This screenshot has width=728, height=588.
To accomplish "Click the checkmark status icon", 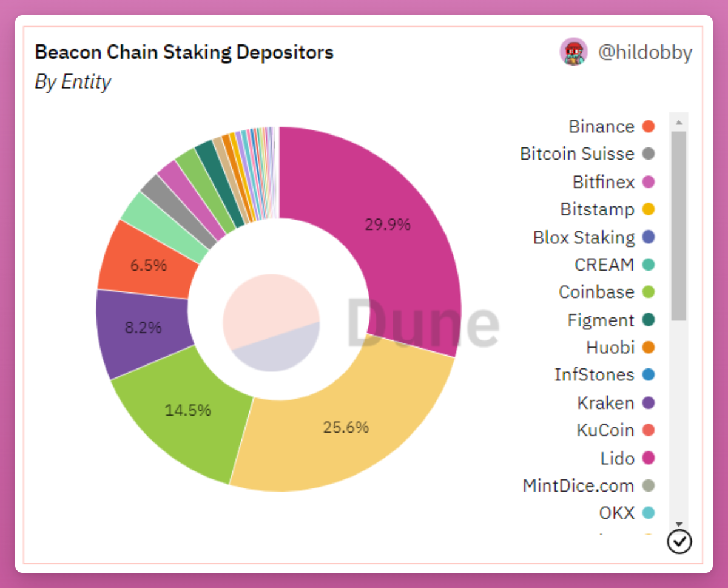I will pos(679,541).
